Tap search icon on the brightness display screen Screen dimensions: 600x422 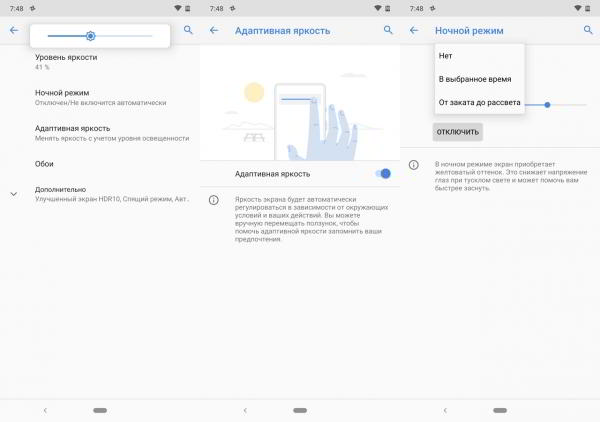(x=188, y=30)
